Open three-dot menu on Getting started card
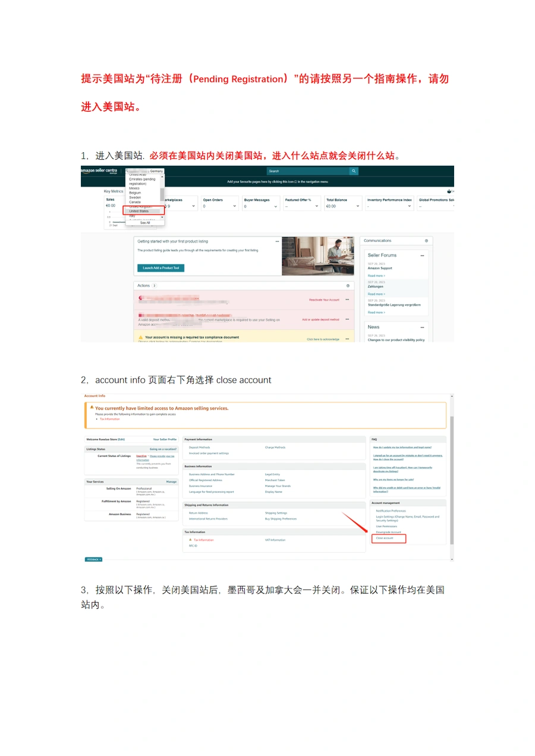Image resolution: width=535 pixels, height=756 pixels. click(277, 241)
